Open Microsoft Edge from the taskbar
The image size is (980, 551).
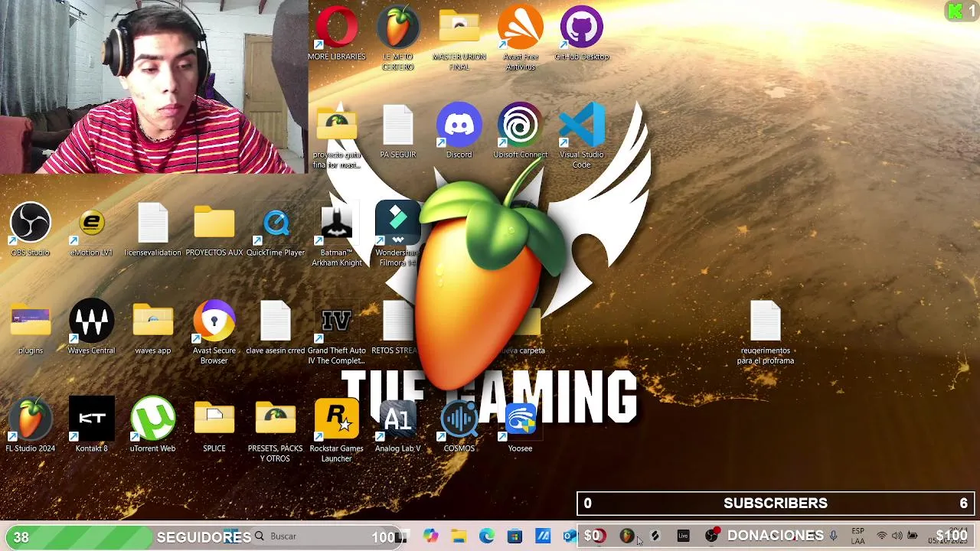click(x=487, y=536)
